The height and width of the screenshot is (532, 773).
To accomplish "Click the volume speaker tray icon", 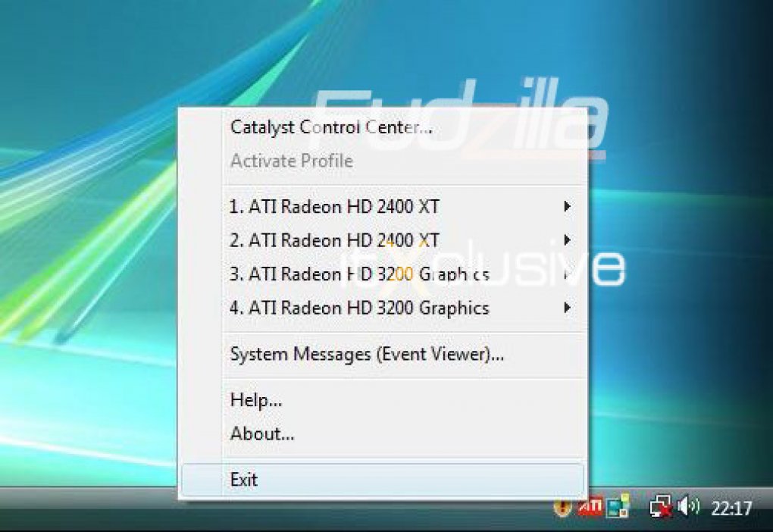I will (688, 506).
